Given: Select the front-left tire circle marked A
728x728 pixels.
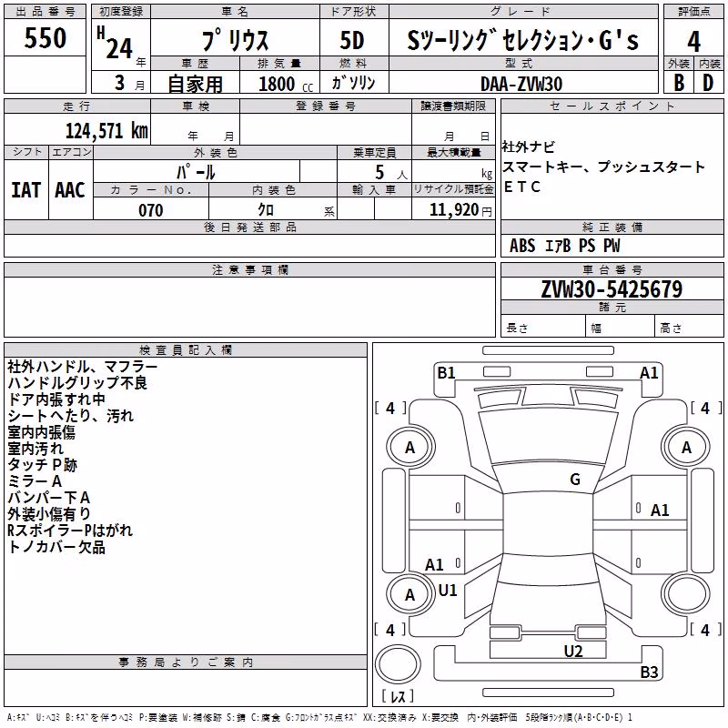Looking at the screenshot, I should pyautogui.click(x=410, y=447).
